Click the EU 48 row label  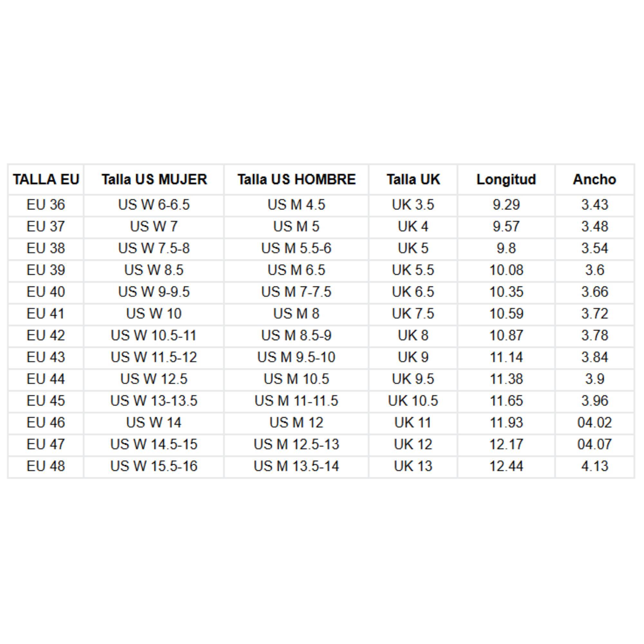tap(46, 466)
